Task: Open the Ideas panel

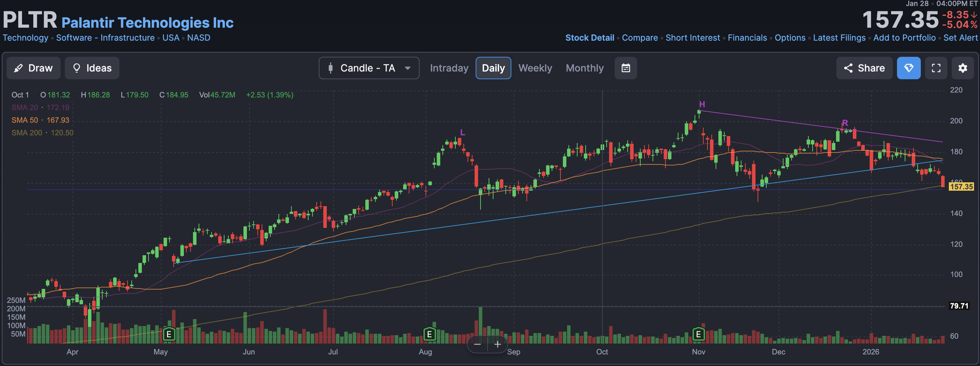Action: (92, 68)
